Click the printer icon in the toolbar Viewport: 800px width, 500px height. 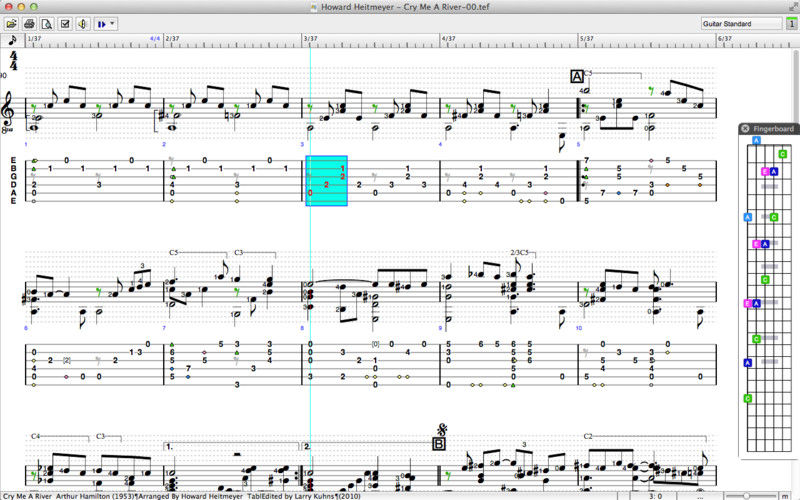click(30, 24)
